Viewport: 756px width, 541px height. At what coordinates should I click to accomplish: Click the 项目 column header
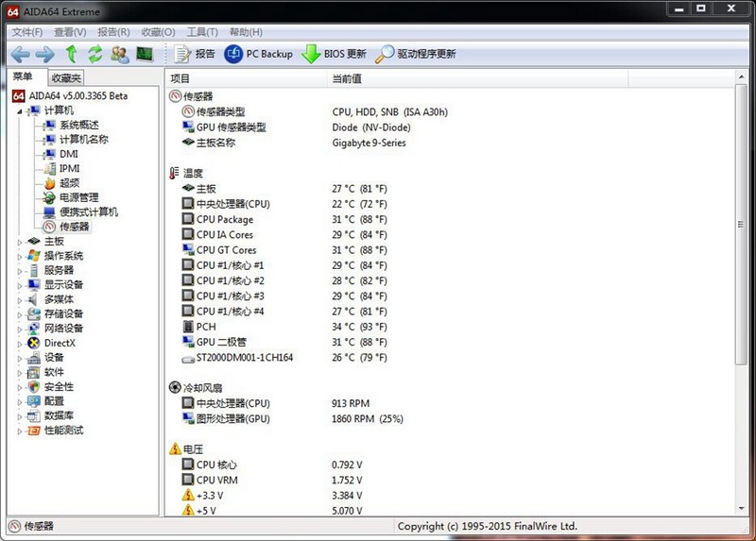[x=246, y=78]
